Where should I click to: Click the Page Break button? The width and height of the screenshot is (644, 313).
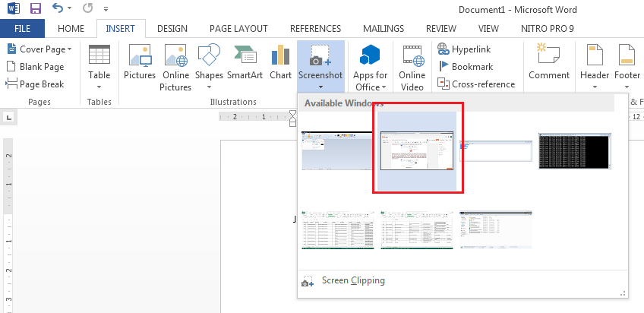35,84
